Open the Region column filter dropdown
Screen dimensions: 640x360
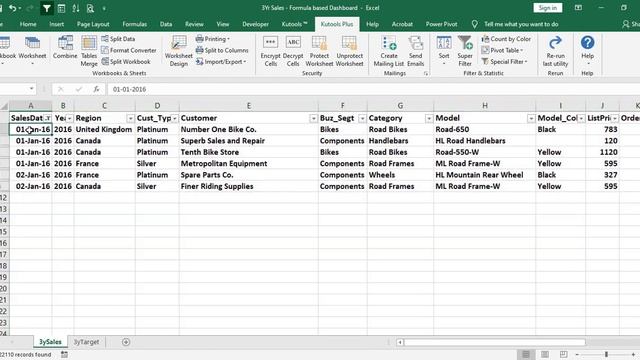point(130,118)
